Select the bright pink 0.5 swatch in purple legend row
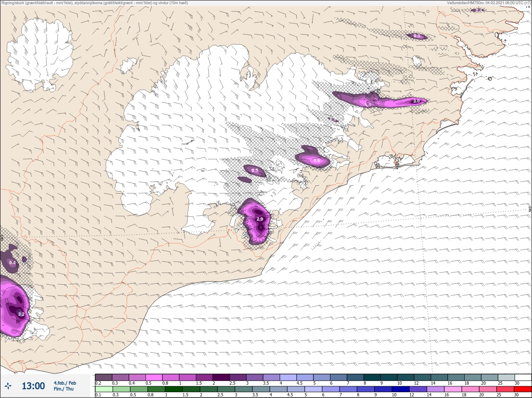This screenshot has width=532, height=398. click(x=154, y=377)
